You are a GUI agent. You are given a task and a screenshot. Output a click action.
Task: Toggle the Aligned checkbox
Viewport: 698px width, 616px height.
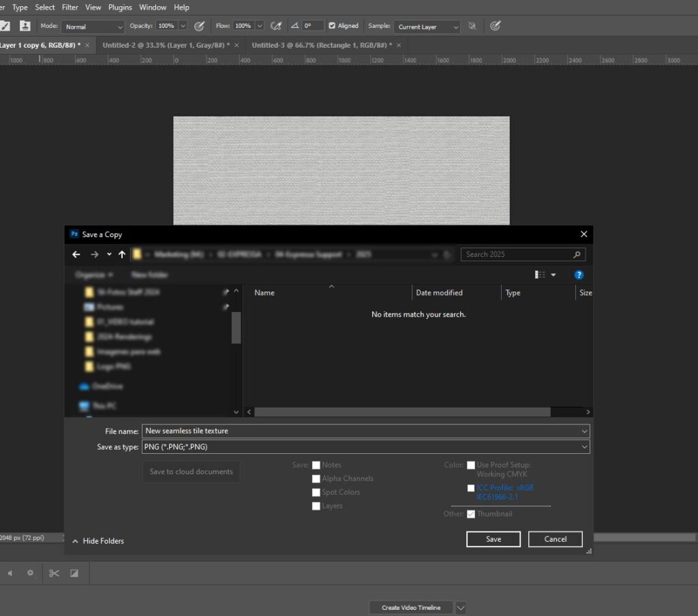point(332,26)
